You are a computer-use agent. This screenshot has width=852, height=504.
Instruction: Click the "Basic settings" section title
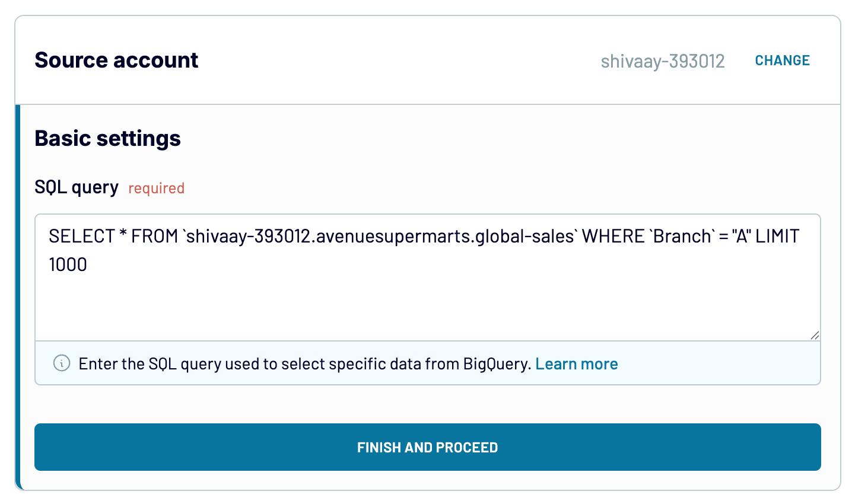107,138
